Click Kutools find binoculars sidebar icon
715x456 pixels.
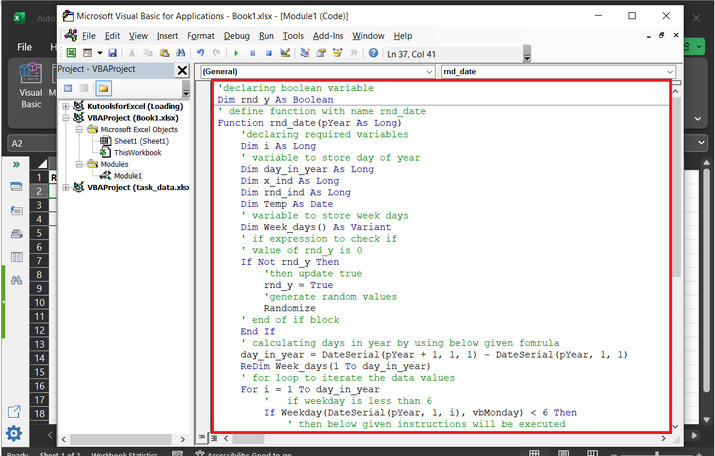(x=16, y=280)
